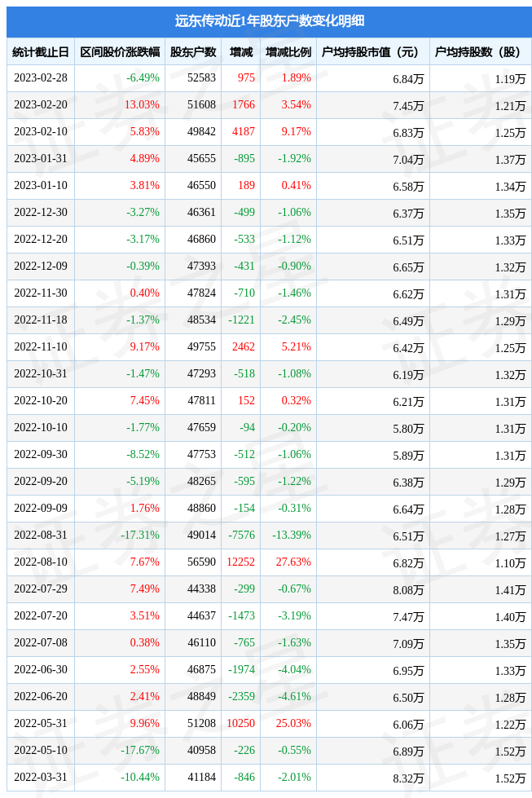Click the date 2022-12-09

(x=41, y=267)
